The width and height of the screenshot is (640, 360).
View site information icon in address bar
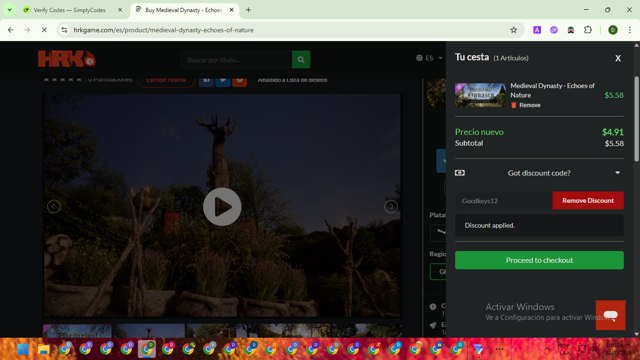pos(64,30)
